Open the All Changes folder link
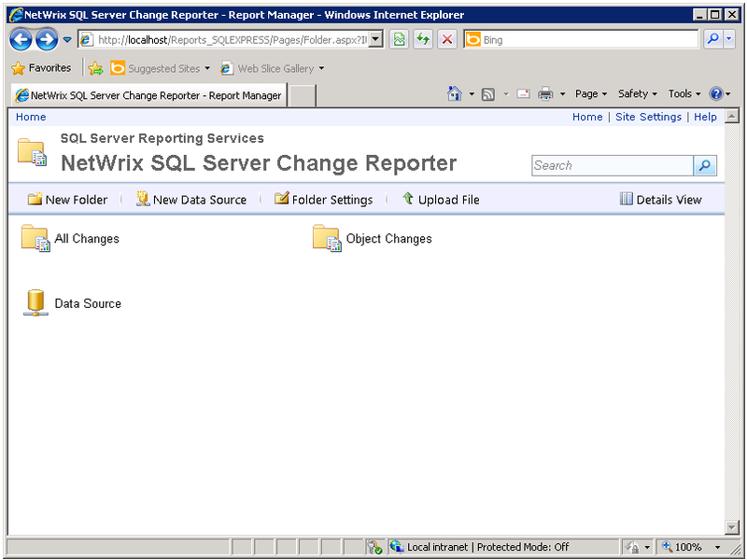 pos(87,239)
